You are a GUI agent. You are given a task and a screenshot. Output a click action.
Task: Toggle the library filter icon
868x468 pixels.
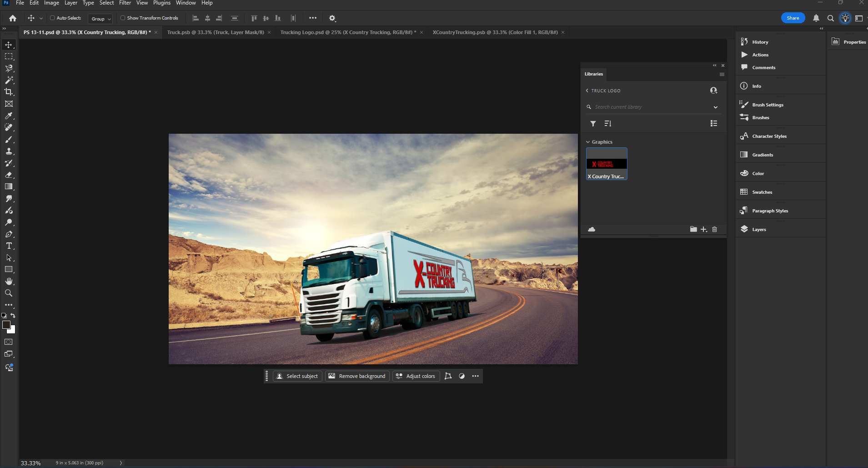[592, 123]
